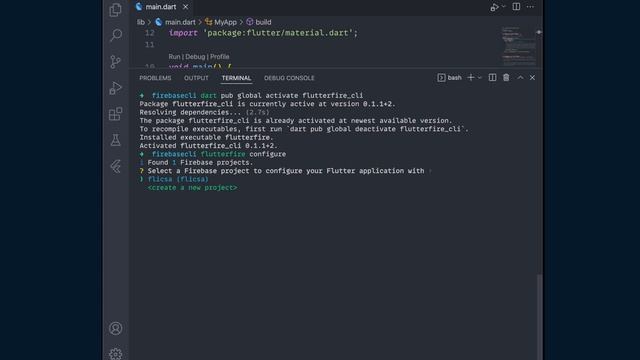Expand the run options dropdown arrow
This screenshot has height=360, width=640.
pos(504,7)
